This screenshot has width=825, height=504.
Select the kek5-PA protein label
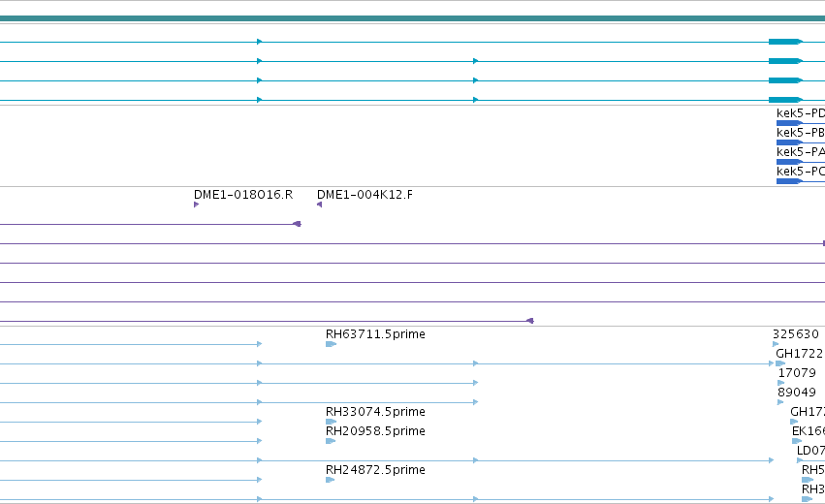(x=800, y=152)
